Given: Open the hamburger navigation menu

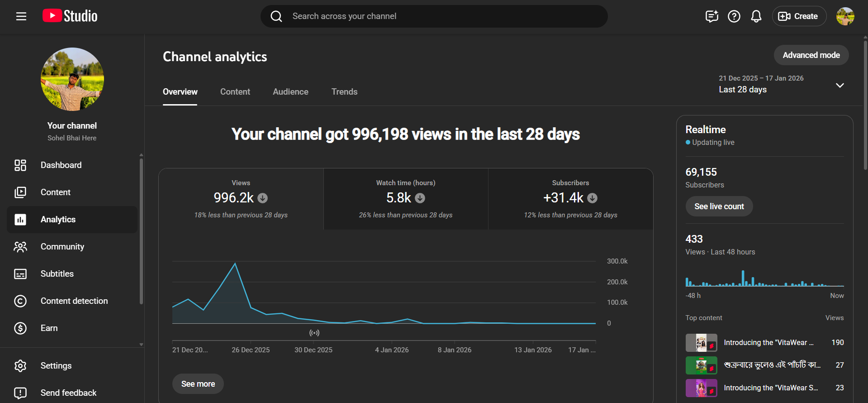Looking at the screenshot, I should (21, 16).
